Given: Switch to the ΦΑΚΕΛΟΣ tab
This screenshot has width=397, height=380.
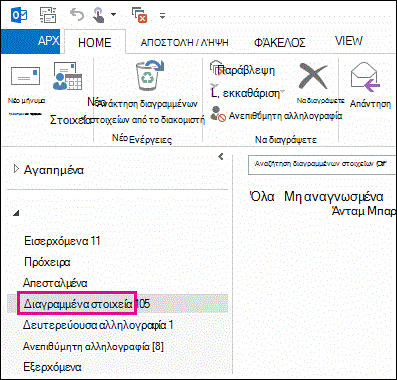Looking at the screenshot, I should [279, 42].
